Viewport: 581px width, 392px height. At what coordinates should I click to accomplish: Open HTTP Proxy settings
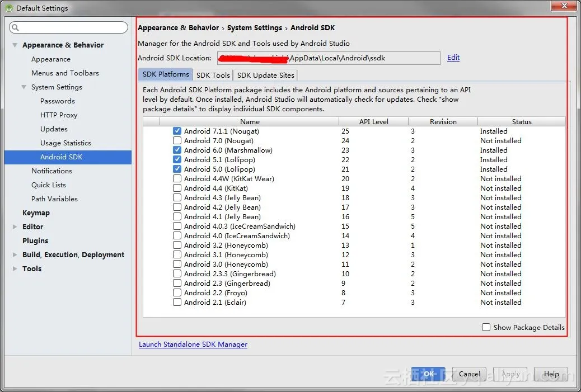click(59, 115)
